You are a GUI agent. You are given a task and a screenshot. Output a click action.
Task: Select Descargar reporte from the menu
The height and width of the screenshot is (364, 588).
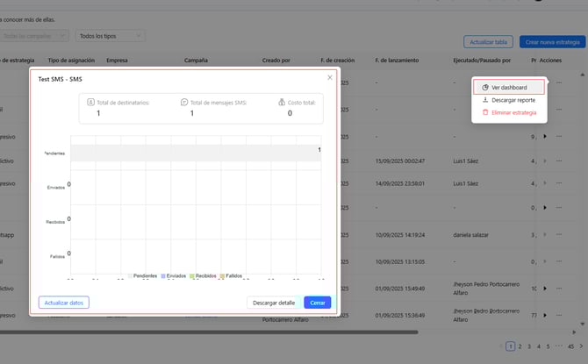tap(513, 100)
